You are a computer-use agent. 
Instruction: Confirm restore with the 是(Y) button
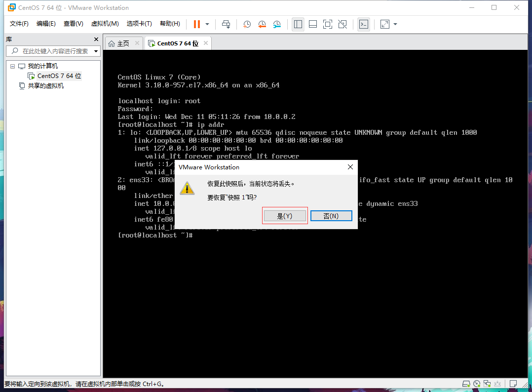[x=285, y=216]
